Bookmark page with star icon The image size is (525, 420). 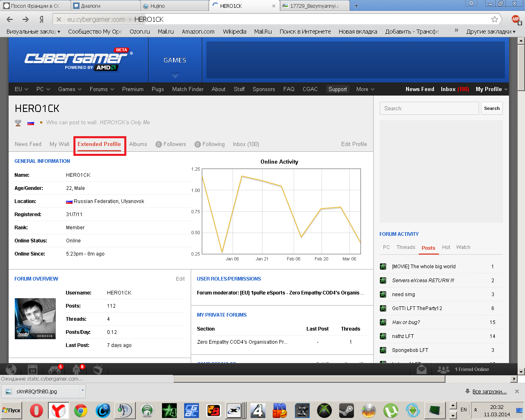point(495,19)
